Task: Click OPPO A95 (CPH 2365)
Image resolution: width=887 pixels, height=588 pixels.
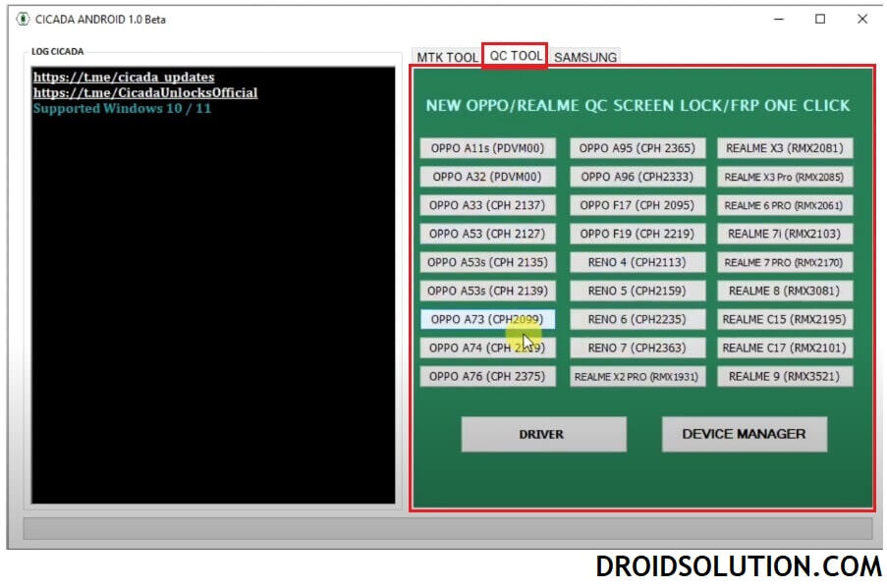Action: (638, 148)
